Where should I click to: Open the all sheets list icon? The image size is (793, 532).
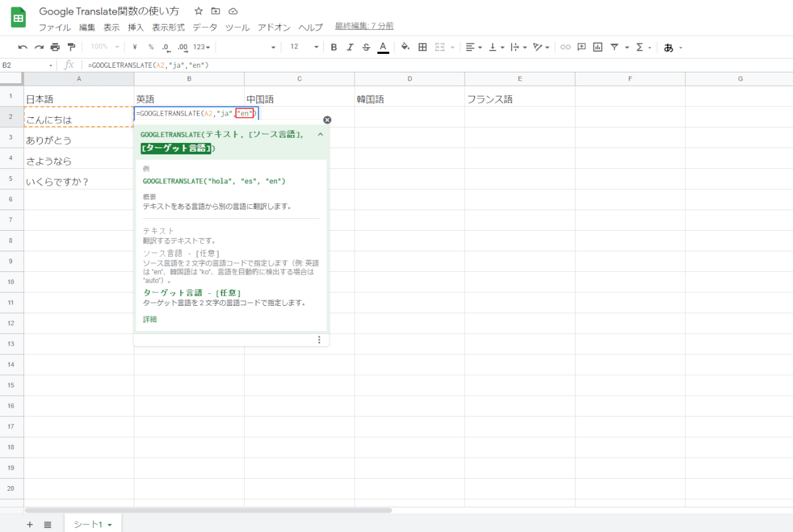coord(47,525)
